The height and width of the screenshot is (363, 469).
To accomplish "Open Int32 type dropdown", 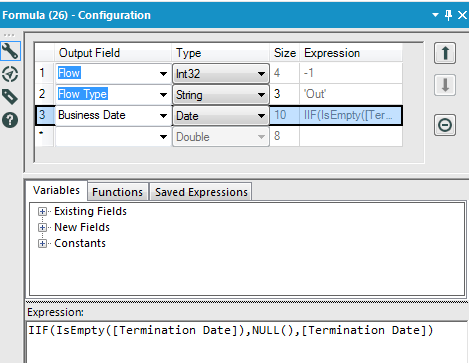I will (221, 74).
